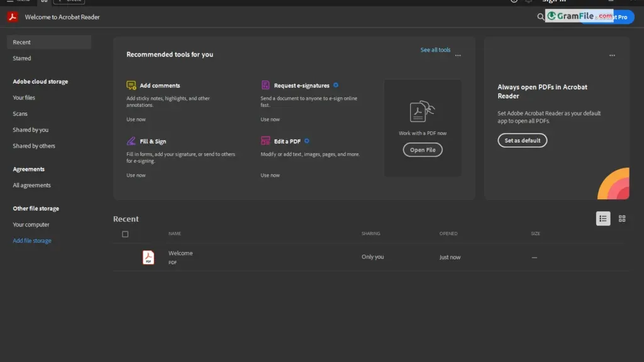Image resolution: width=644 pixels, height=362 pixels.
Task: Select Recent in the left sidebar
Action: click(x=49, y=42)
